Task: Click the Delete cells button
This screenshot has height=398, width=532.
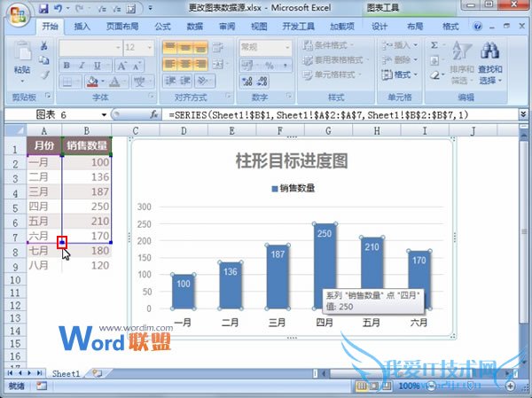Action: [400, 60]
